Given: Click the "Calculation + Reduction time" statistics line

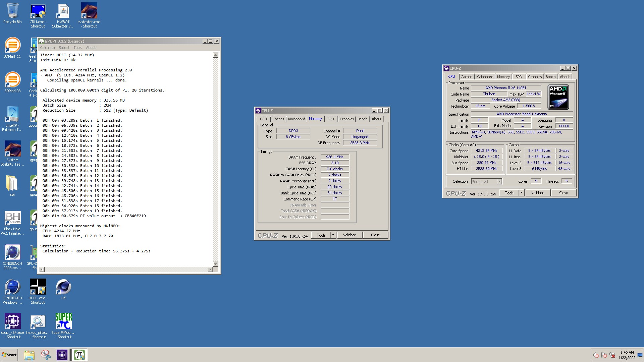Looking at the screenshot, I should (x=97, y=251).
